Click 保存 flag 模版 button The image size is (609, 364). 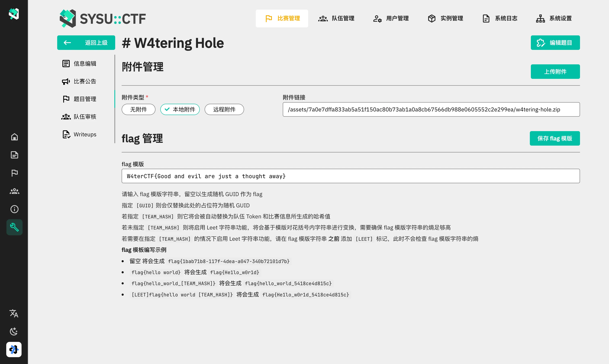555,138
